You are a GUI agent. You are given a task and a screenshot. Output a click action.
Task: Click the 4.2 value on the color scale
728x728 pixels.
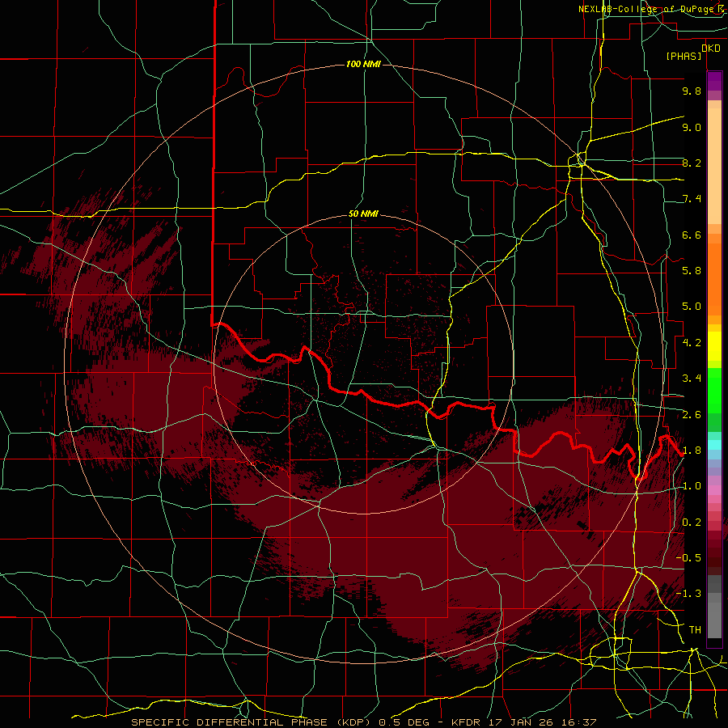(x=692, y=343)
